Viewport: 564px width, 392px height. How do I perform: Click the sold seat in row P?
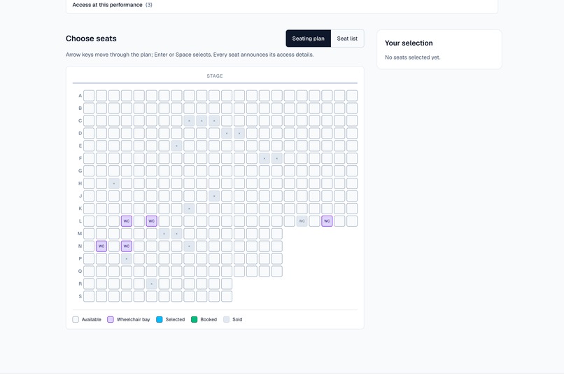point(126,259)
